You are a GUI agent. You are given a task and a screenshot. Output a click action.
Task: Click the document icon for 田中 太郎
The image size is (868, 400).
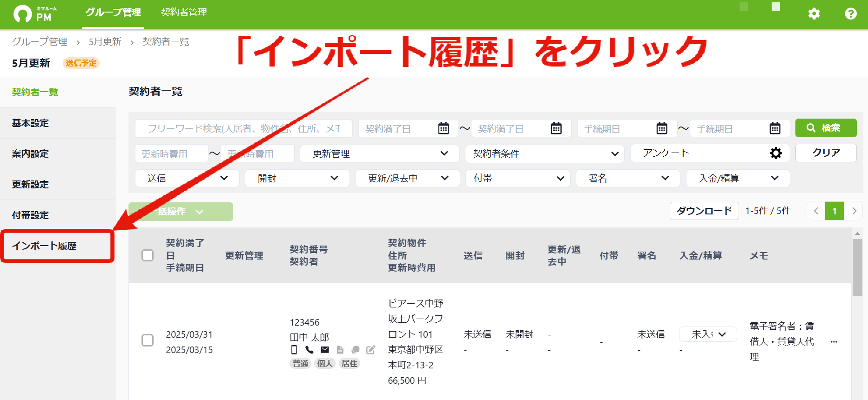340,350
